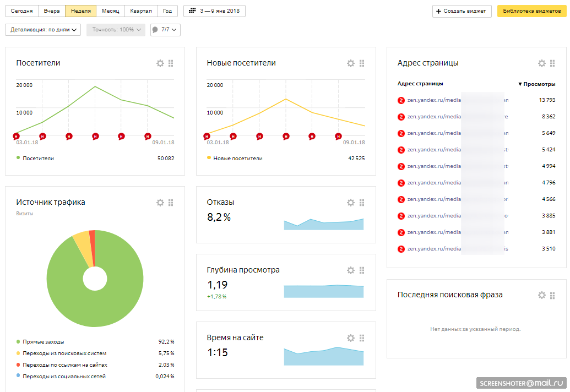Open the 7/7 annotations dropdown
570x392 pixels.
165,30
